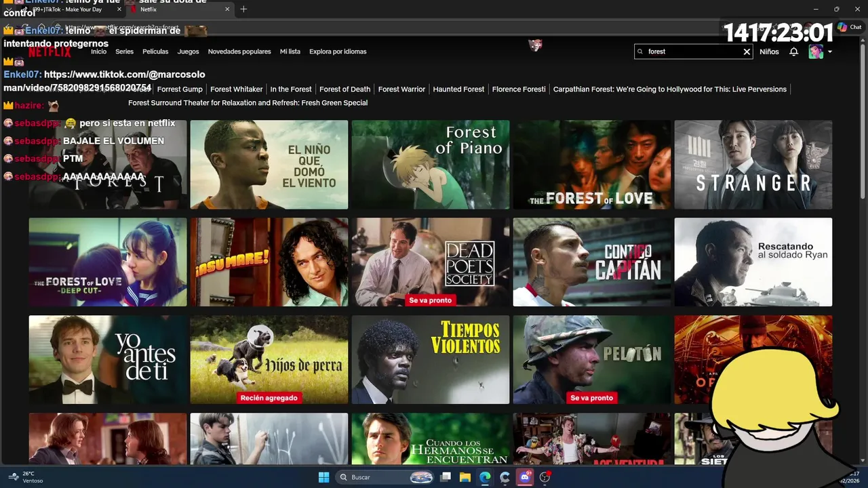This screenshot has height=488, width=868.
Task: Click Forest Surround Theater suggestion
Action: point(248,103)
